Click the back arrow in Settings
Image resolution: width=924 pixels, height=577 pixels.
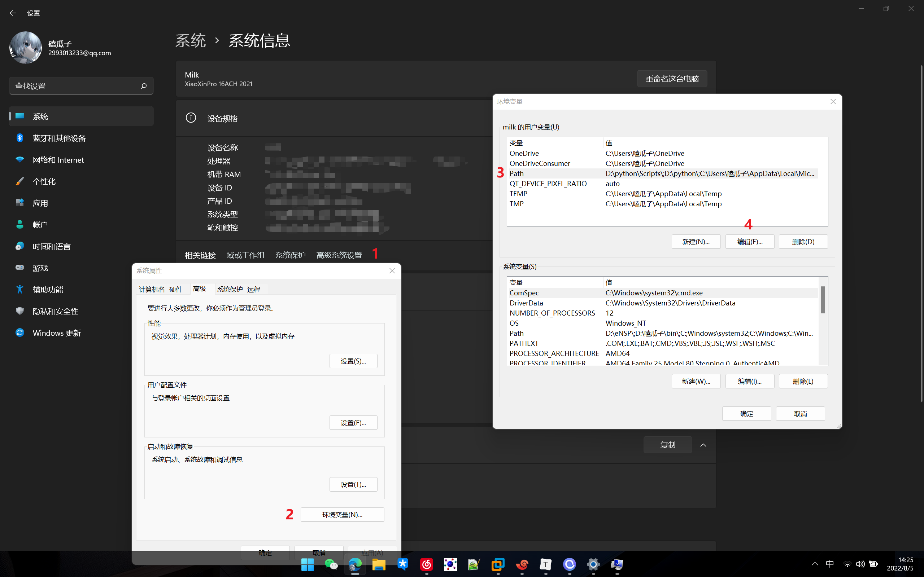[13, 13]
